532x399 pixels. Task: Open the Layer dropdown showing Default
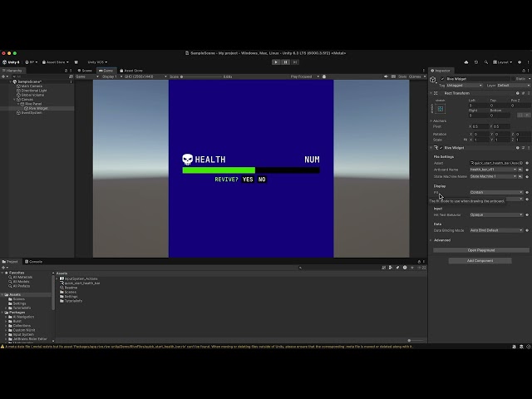coord(513,86)
